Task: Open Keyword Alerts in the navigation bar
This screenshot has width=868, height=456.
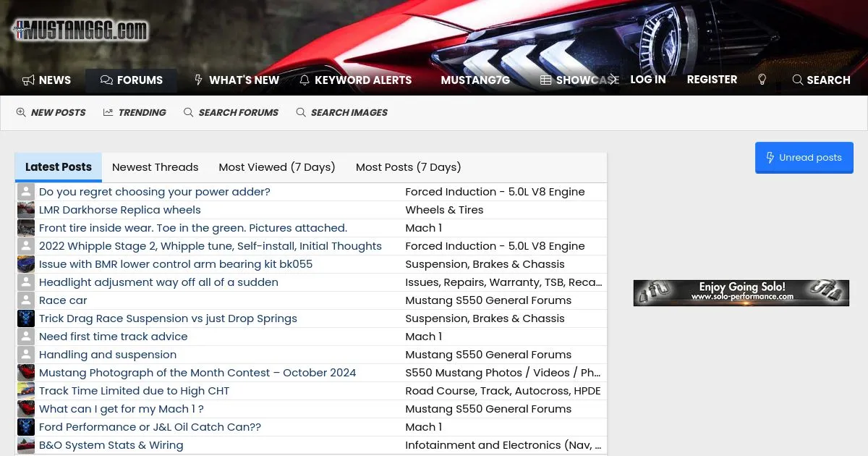Action: tap(355, 80)
